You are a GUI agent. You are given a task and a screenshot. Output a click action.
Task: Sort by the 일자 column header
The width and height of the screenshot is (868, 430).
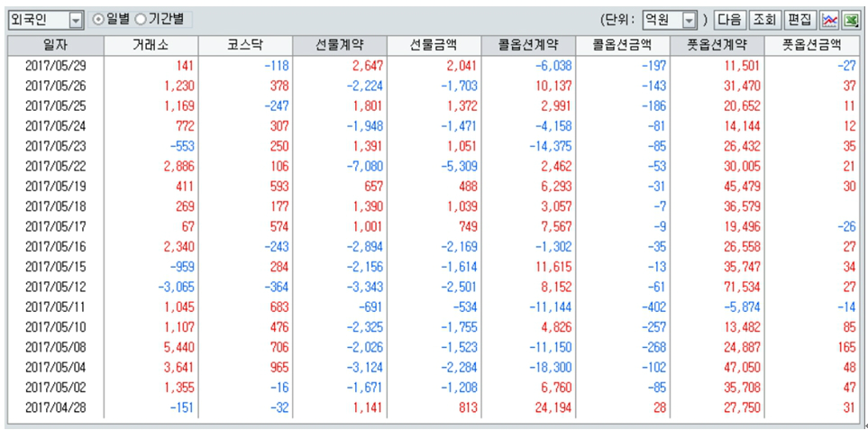[x=54, y=43]
